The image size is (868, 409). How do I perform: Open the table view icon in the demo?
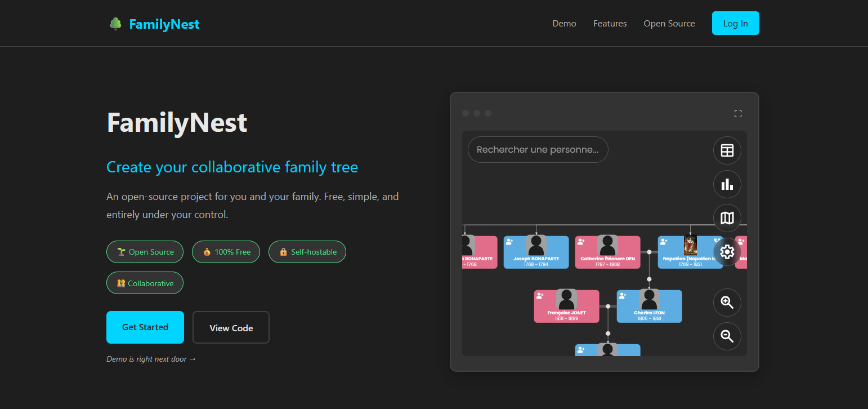point(727,150)
